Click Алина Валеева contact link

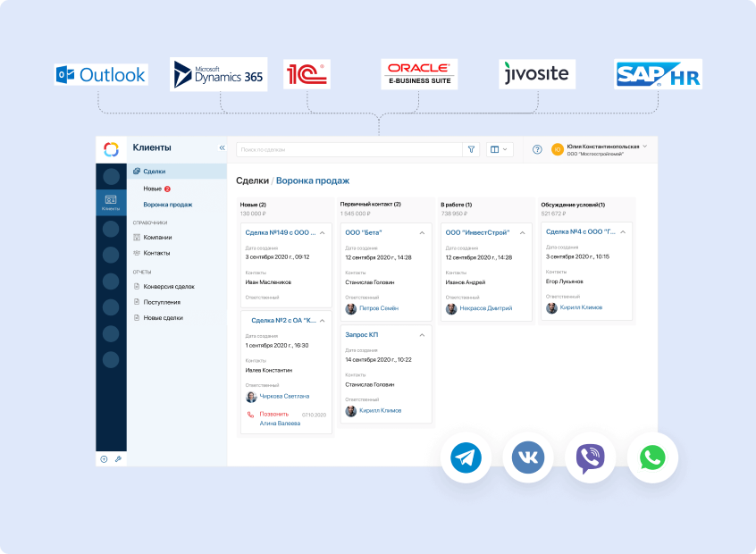[280, 424]
